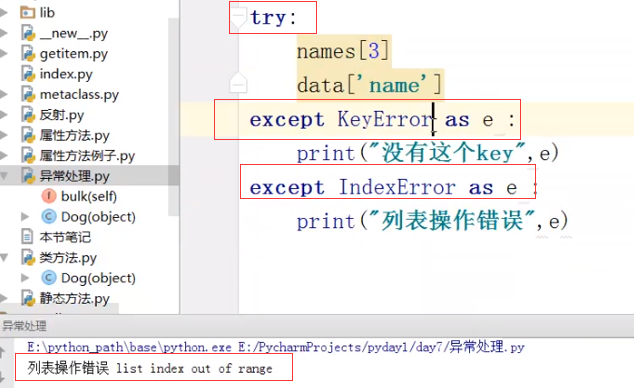634x388 pixels.
Task: Click KeyError in the except line
Action: 385,119
